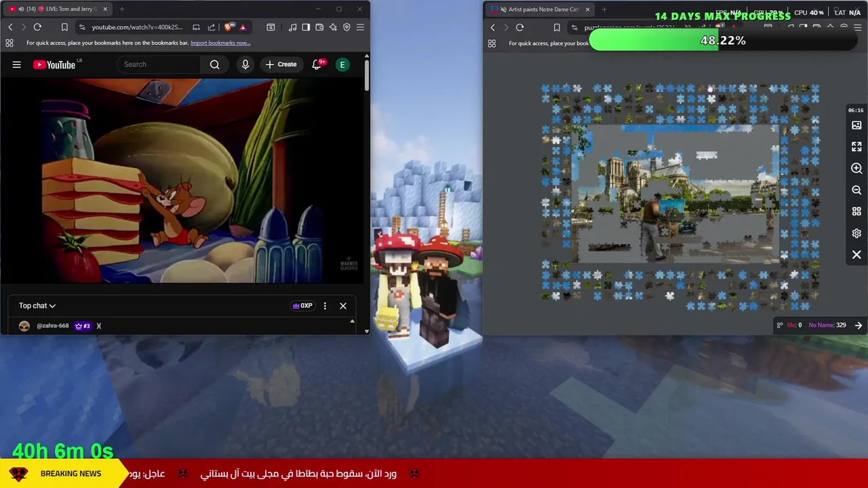
Task: Open the live chat options menu
Action: coord(325,306)
